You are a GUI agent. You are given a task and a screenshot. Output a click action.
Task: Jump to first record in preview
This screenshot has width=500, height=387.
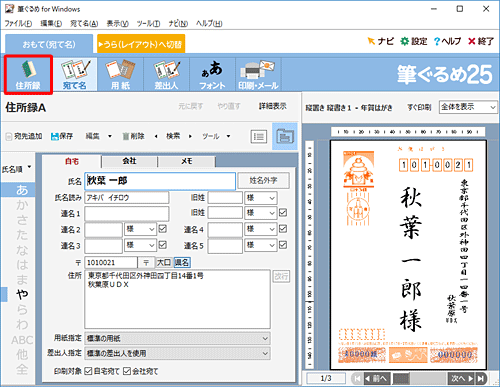click(x=357, y=379)
